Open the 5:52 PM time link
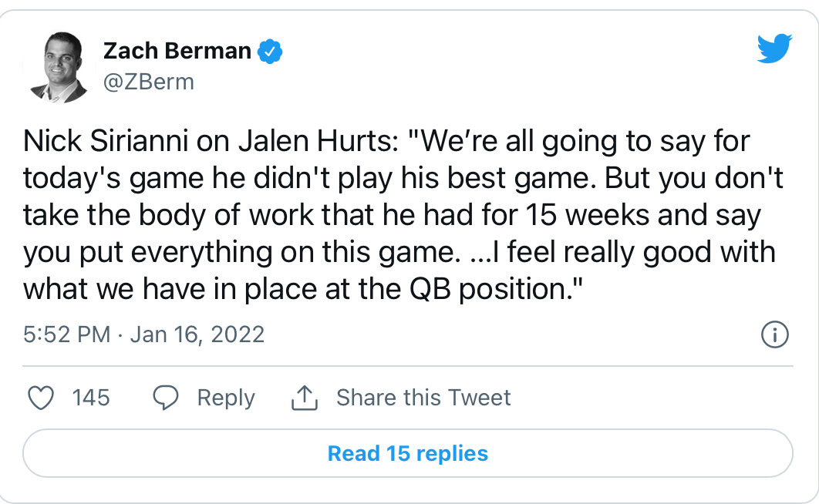Screen dimensions: 819x504 (66, 334)
